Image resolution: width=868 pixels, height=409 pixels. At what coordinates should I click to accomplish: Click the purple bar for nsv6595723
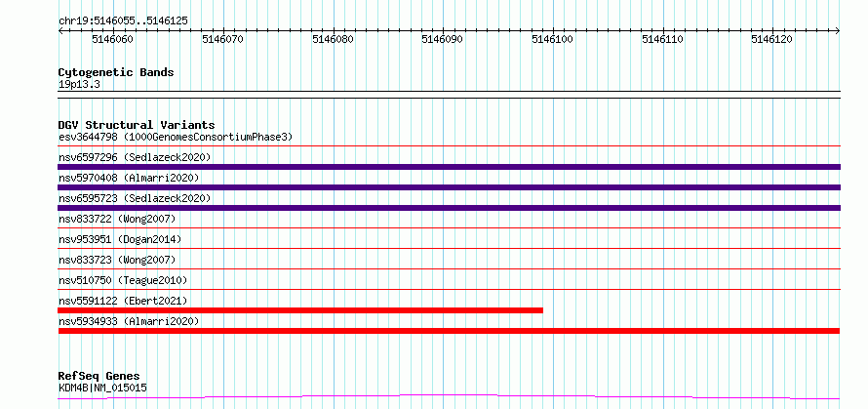pos(449,208)
